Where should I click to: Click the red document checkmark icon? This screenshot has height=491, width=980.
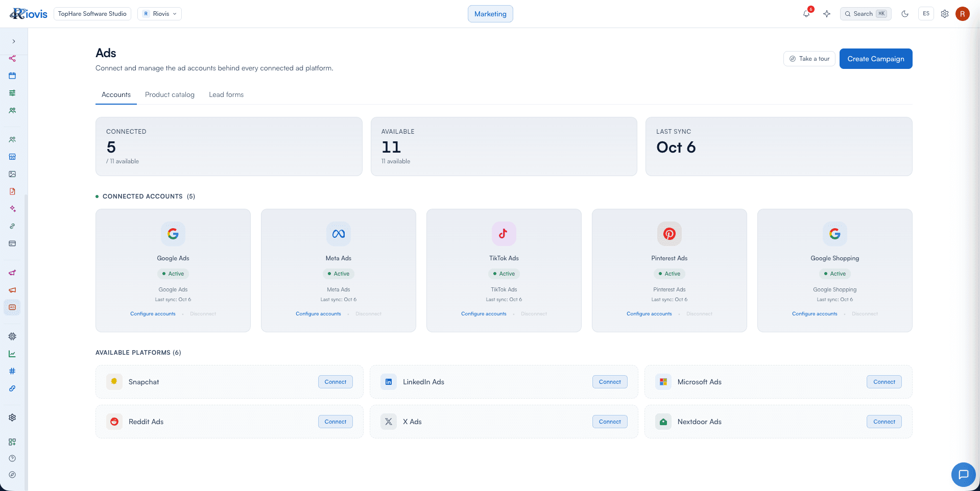[12, 191]
